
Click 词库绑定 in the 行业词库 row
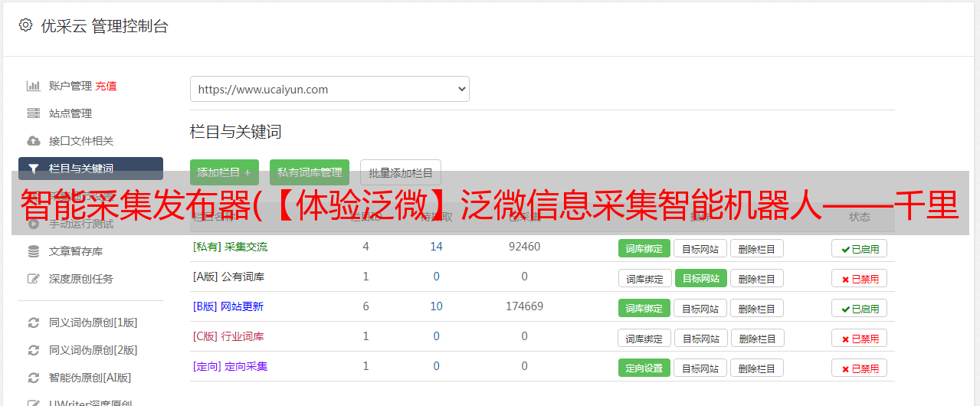tap(644, 338)
